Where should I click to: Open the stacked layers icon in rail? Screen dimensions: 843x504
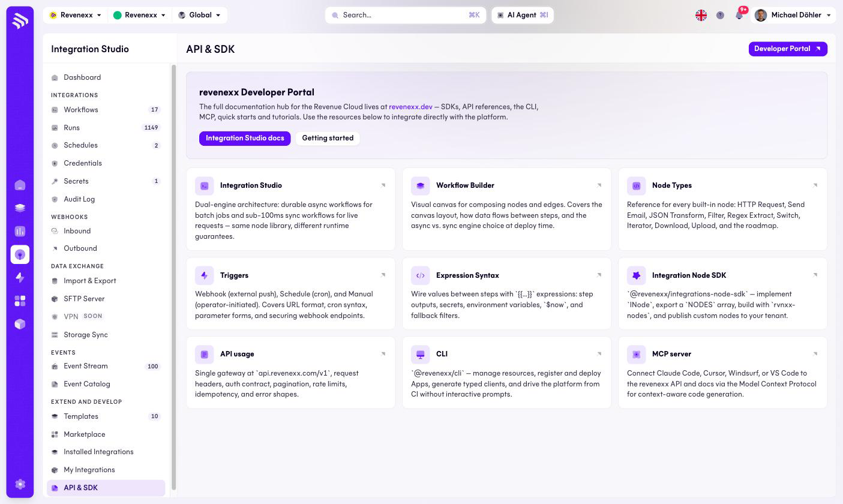point(20,208)
